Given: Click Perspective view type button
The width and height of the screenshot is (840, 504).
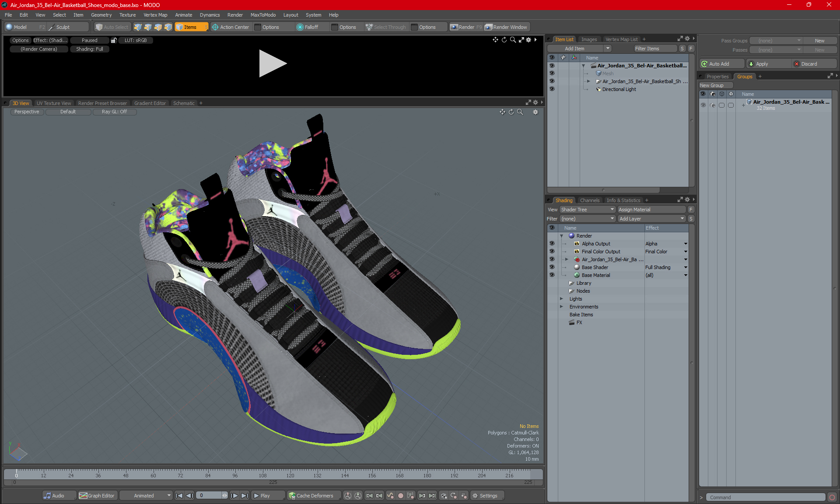Looking at the screenshot, I should (27, 112).
